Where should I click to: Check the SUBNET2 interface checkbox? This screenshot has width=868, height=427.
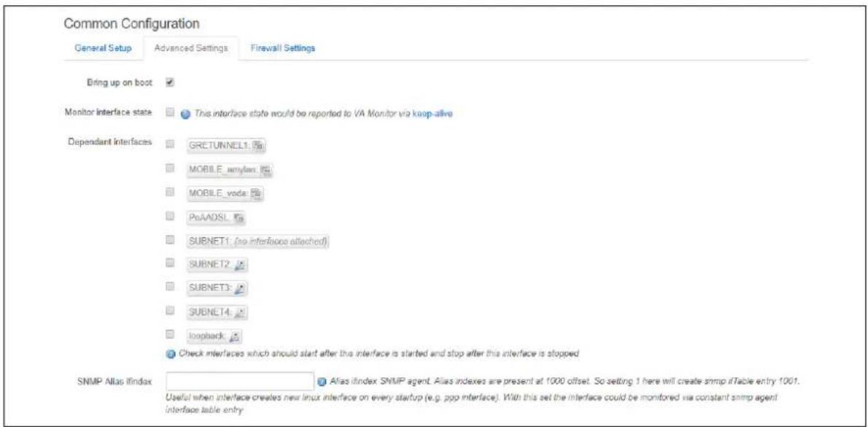[171, 263]
